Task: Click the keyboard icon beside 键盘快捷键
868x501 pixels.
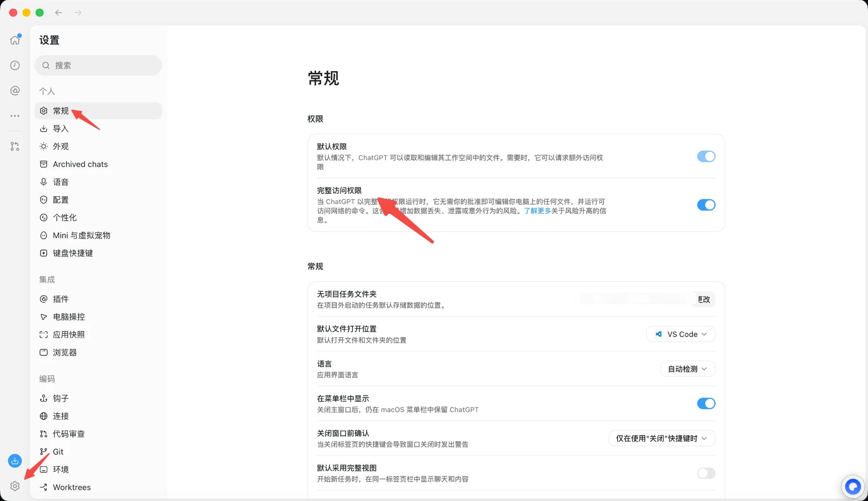Action: [44, 253]
